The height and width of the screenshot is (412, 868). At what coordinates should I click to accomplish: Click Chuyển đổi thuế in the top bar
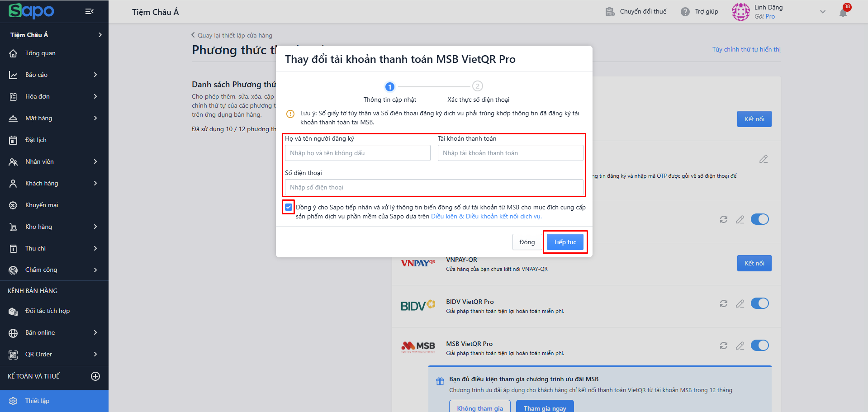click(636, 11)
